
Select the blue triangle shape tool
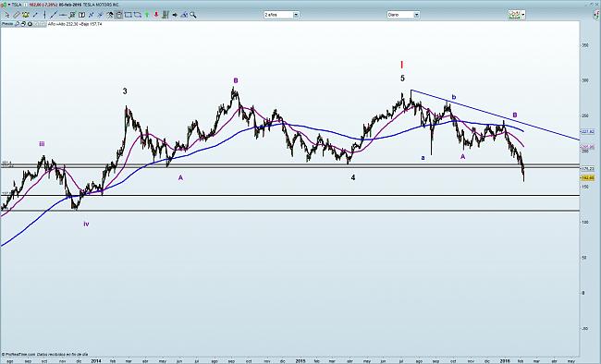pyautogui.click(x=184, y=15)
